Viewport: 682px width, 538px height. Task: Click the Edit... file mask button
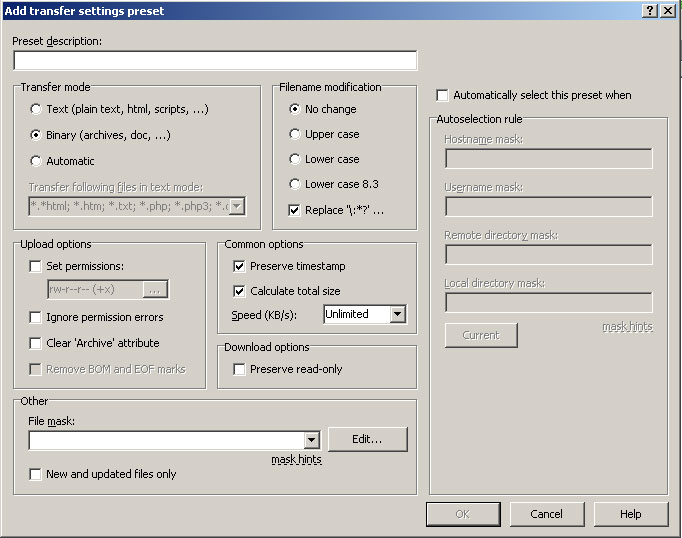pos(367,440)
